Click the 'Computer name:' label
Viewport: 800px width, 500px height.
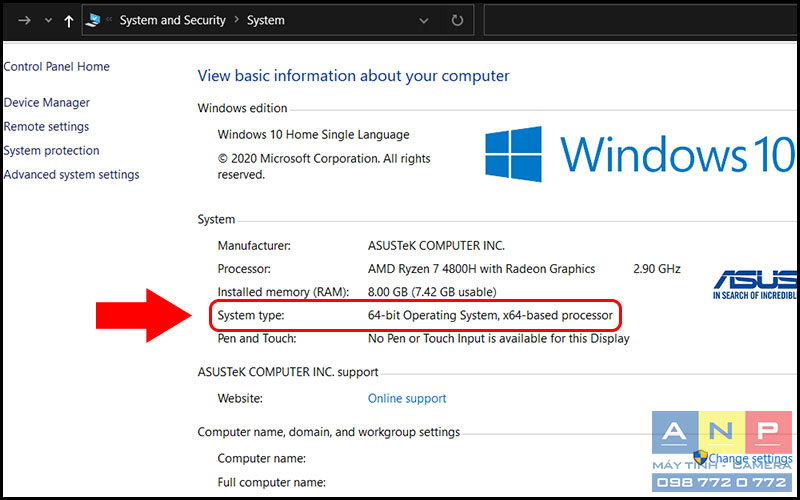click(x=262, y=459)
